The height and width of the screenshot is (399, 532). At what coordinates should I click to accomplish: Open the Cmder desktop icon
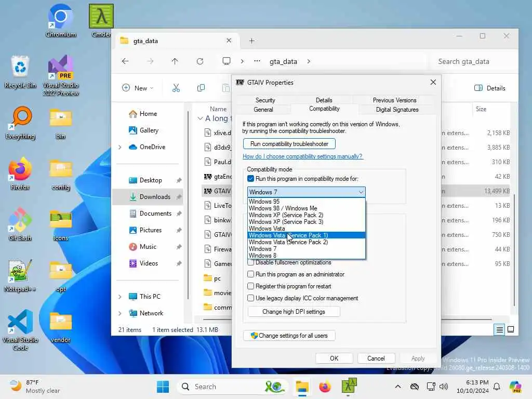coord(101,20)
